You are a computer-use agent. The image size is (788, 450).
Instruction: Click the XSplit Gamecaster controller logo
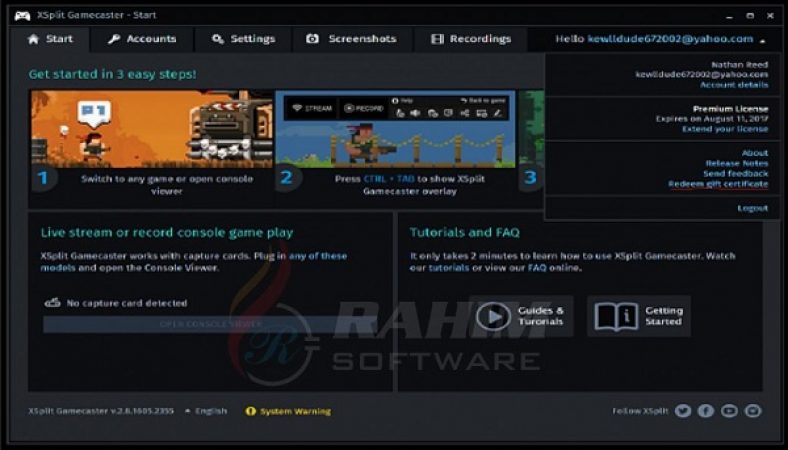pyautogui.click(x=22, y=16)
